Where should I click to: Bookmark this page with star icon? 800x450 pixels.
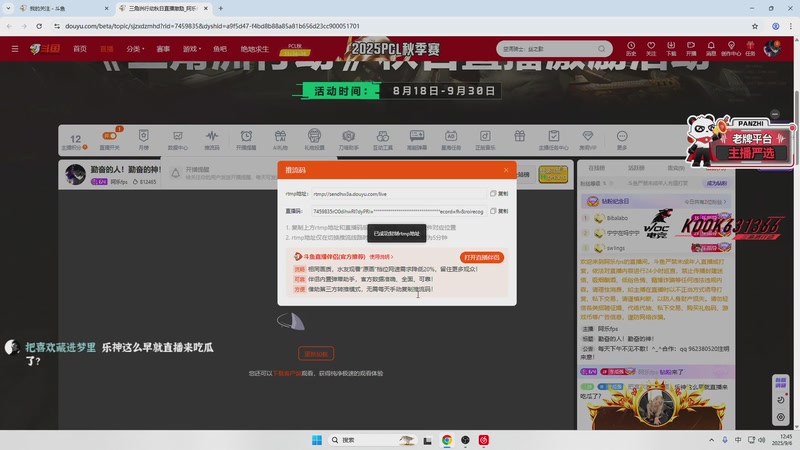point(755,26)
